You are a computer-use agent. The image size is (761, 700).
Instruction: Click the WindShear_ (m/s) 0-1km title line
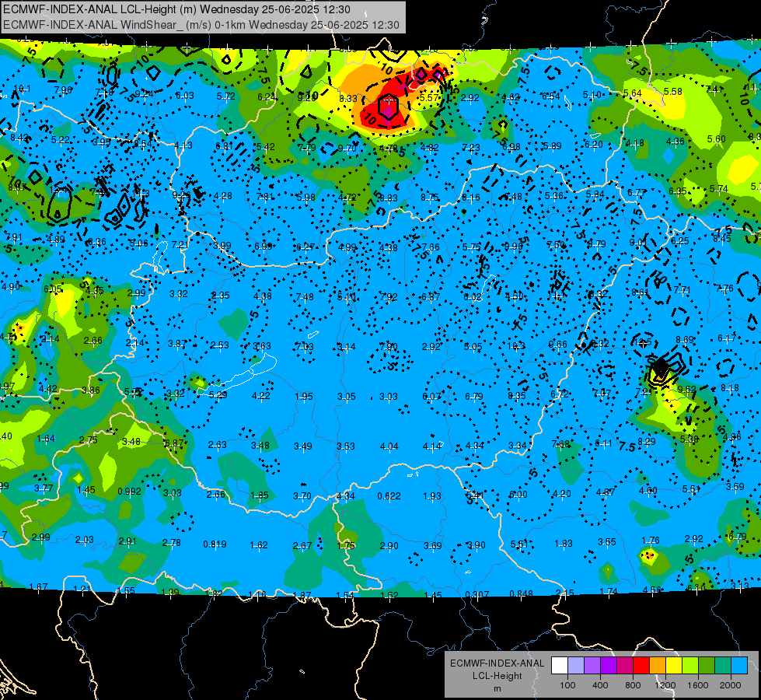(x=201, y=25)
